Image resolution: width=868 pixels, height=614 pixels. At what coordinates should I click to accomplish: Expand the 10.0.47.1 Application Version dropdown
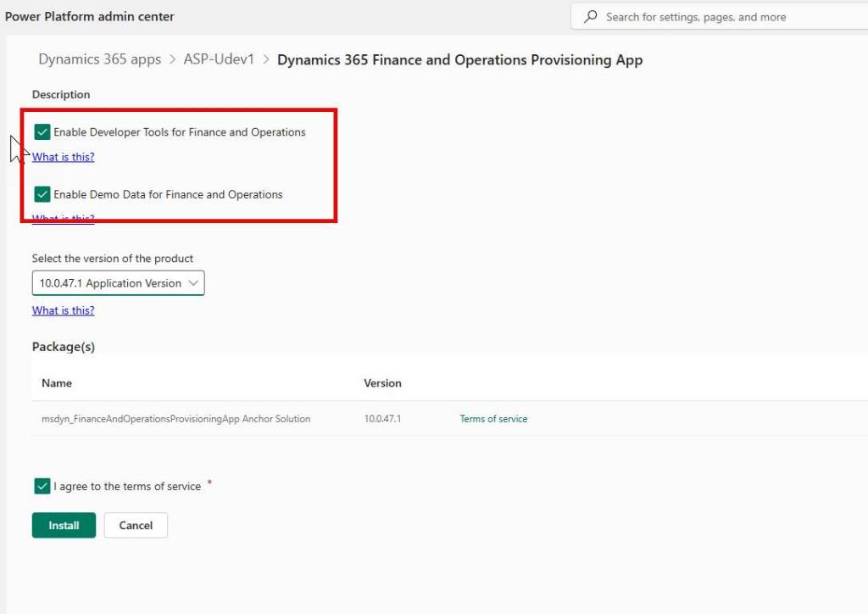pos(118,283)
